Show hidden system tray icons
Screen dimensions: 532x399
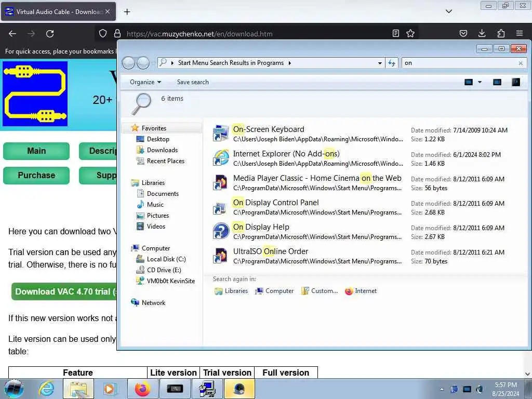[442, 389]
